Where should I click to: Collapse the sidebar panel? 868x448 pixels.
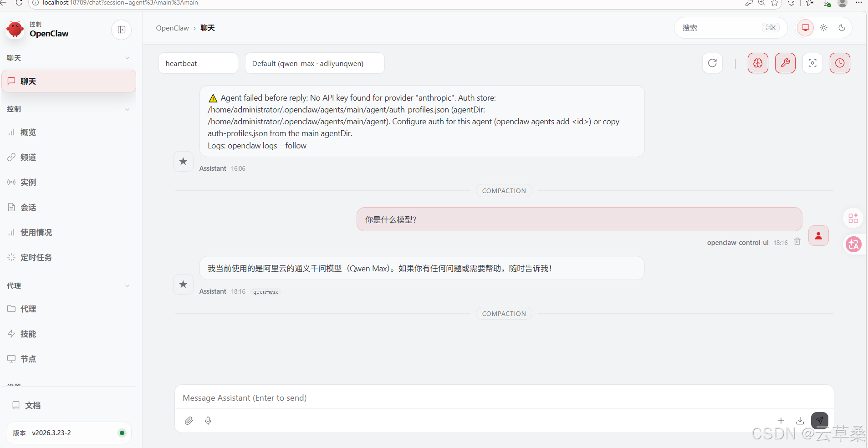tap(122, 30)
